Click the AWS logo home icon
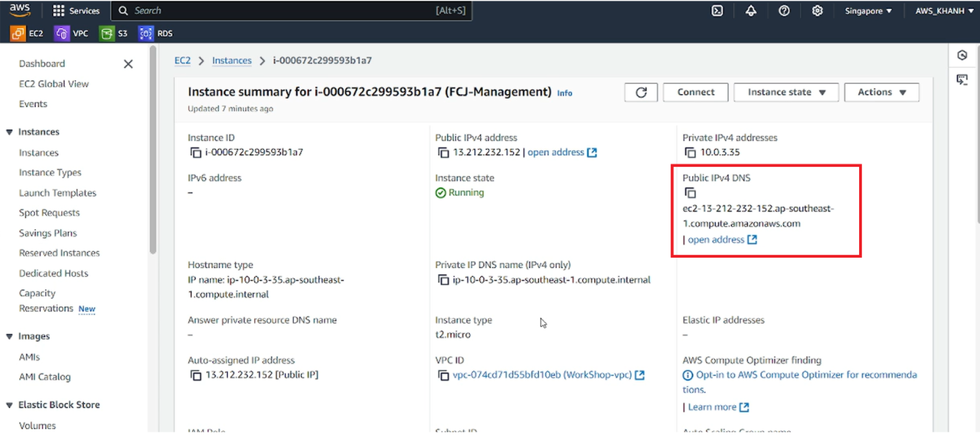The height and width of the screenshot is (437, 980). pyautogui.click(x=19, y=10)
